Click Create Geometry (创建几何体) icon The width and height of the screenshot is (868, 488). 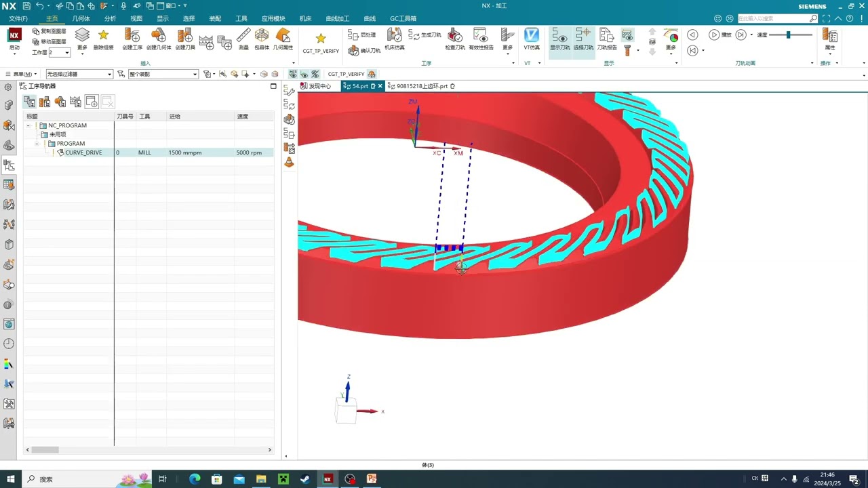[x=158, y=35]
